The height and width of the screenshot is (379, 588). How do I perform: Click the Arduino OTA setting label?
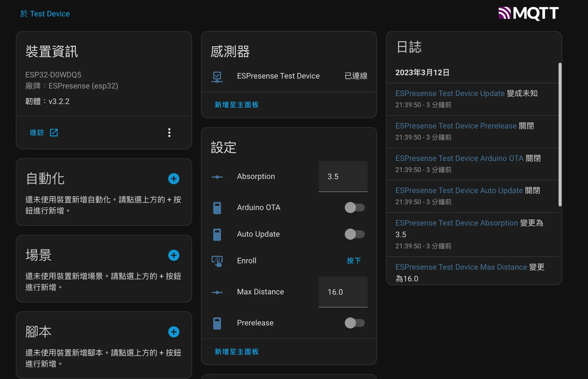click(x=258, y=208)
